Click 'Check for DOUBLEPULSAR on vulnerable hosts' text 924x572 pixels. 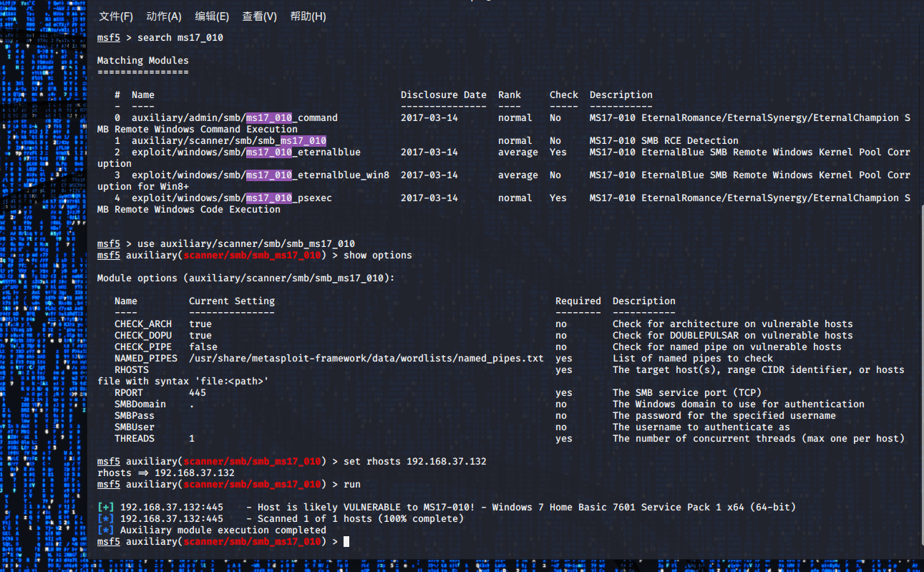tap(733, 335)
